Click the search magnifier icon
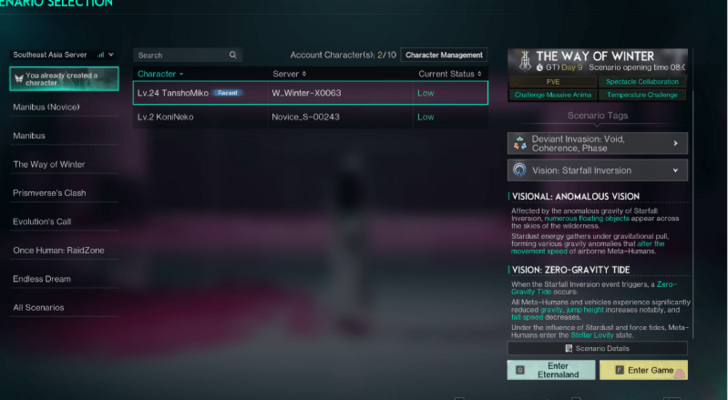The width and height of the screenshot is (728, 400). 233,55
